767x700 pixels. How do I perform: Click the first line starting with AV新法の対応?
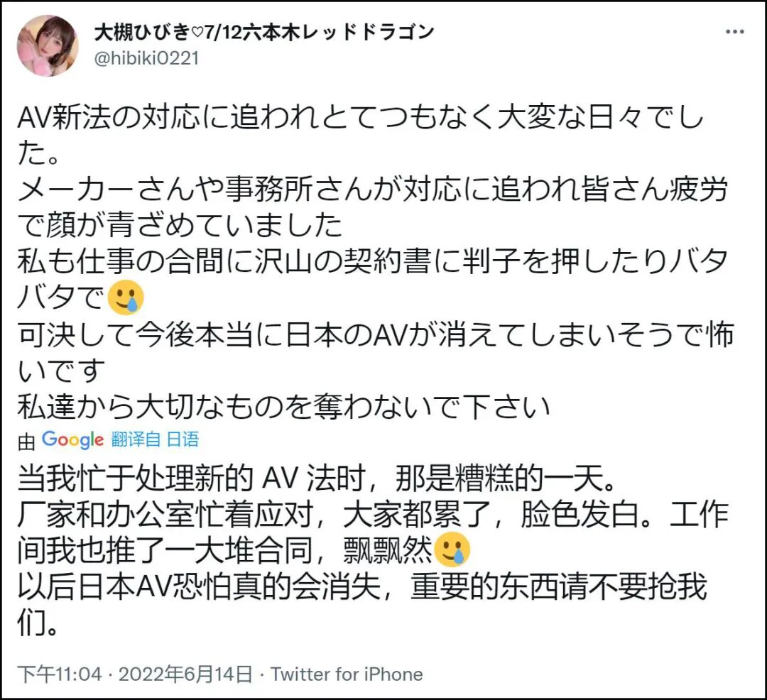361,118
